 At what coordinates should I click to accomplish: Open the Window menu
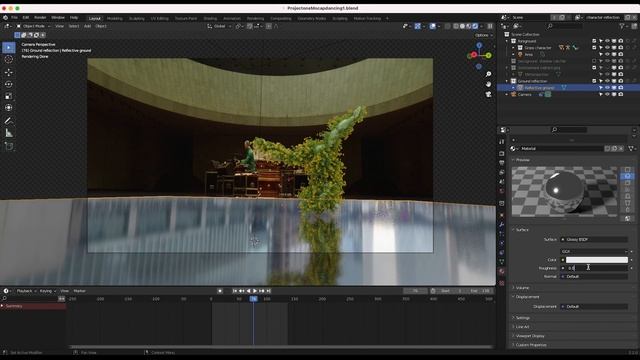tap(58, 18)
